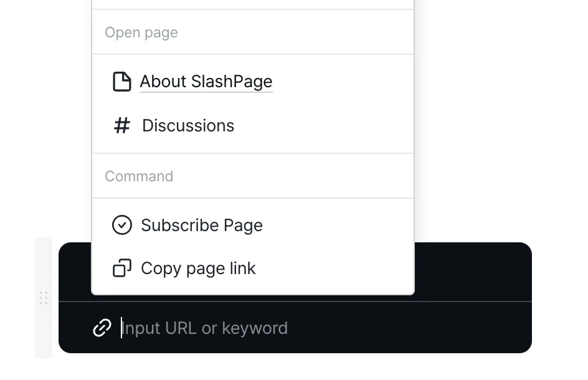The height and width of the screenshot is (380, 588).
Task: Click the chain link icon in URL bar
Action: pyautogui.click(x=102, y=328)
